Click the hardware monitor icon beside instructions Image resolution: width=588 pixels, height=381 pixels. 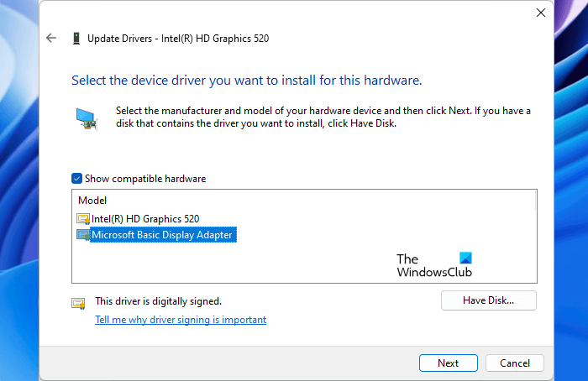point(87,117)
